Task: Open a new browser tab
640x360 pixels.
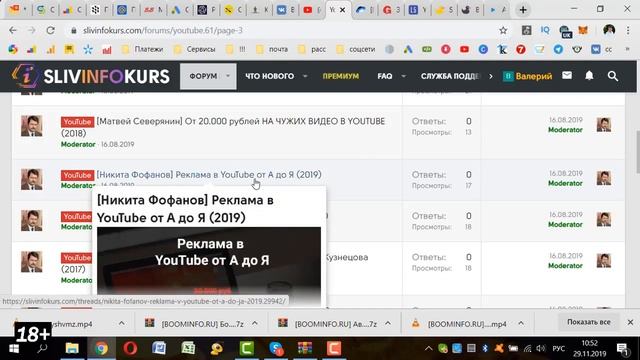Action: click(x=523, y=10)
